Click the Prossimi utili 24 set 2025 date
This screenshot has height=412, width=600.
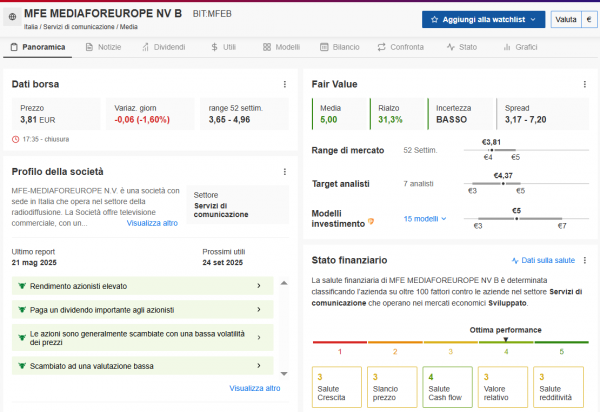coord(223,263)
